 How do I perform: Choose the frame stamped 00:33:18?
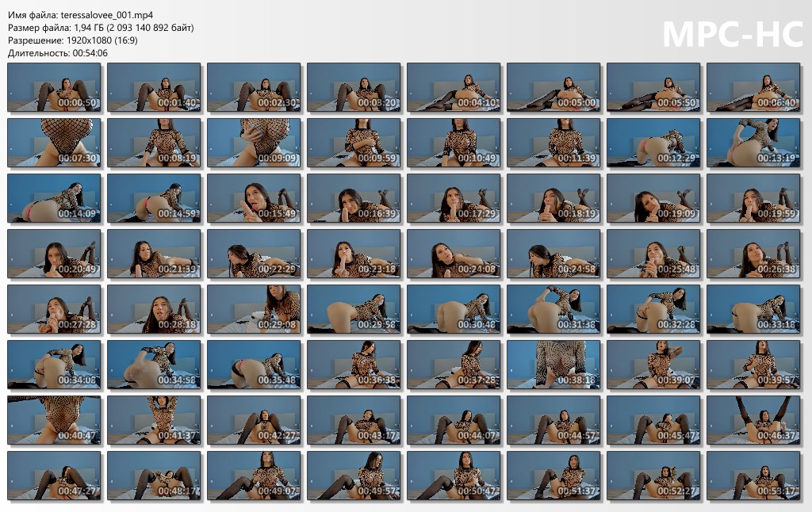[753, 309]
